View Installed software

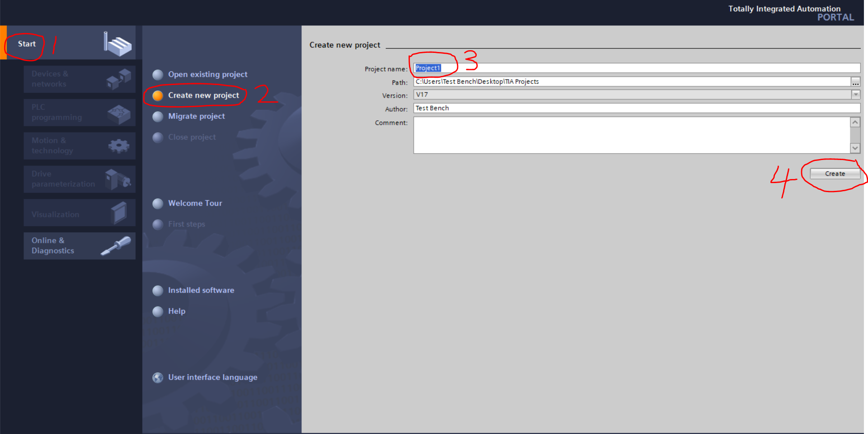[201, 290]
